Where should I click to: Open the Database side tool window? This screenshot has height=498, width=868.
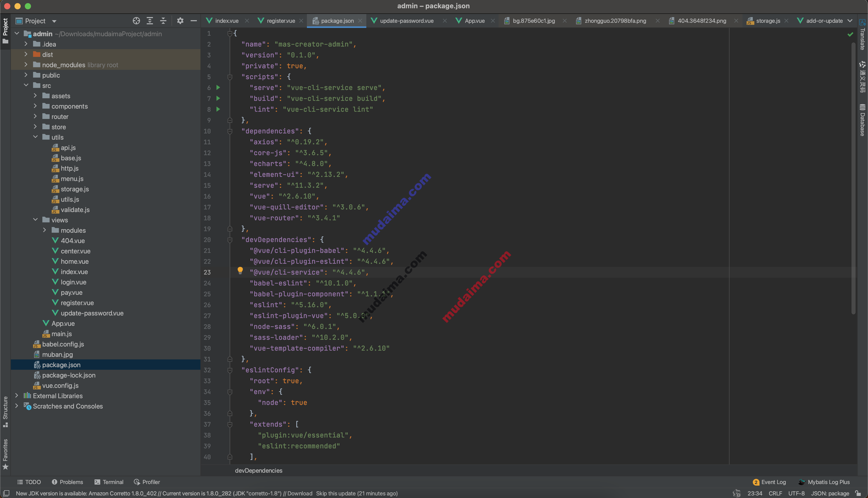[862, 120]
